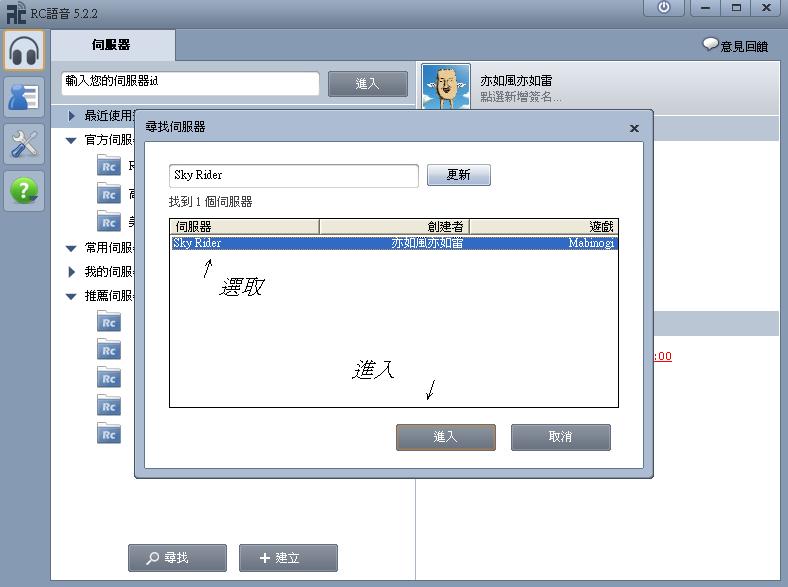The width and height of the screenshot is (788, 587).
Task: Click the 意見回饋 feedback link
Action: click(x=744, y=46)
